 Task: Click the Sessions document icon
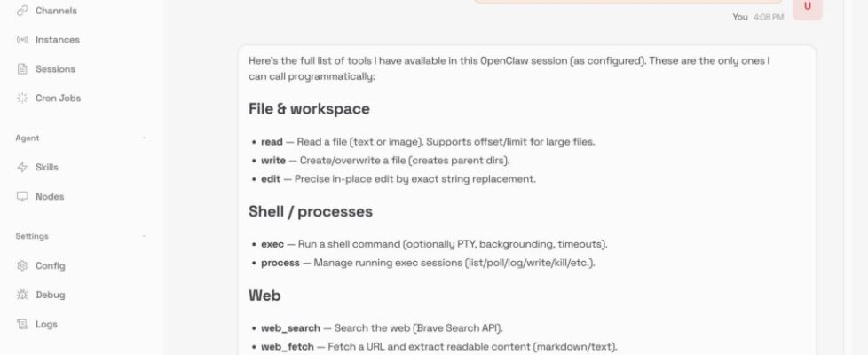[x=22, y=69]
